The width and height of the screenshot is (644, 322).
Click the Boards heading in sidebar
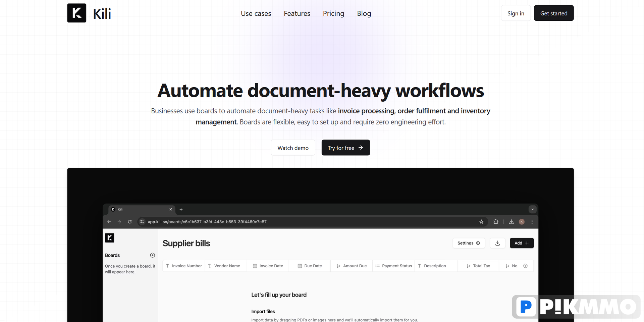pyautogui.click(x=112, y=255)
